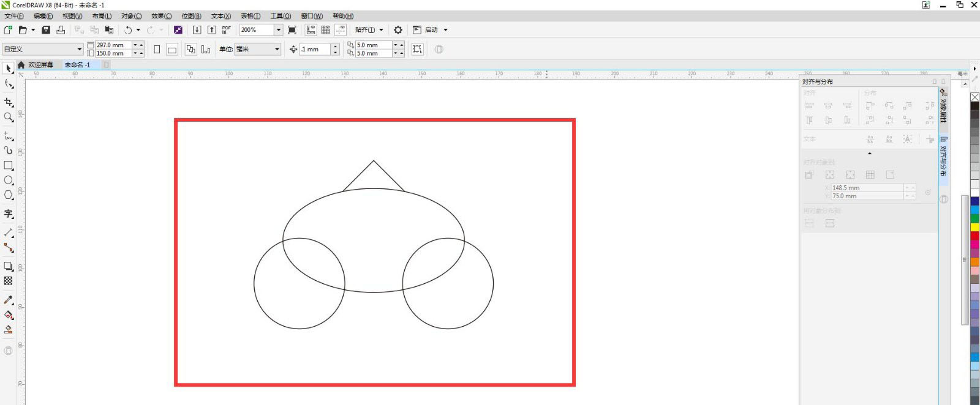Select the Rectangle tool
Screen dimensions: 980x405
pos(9,165)
